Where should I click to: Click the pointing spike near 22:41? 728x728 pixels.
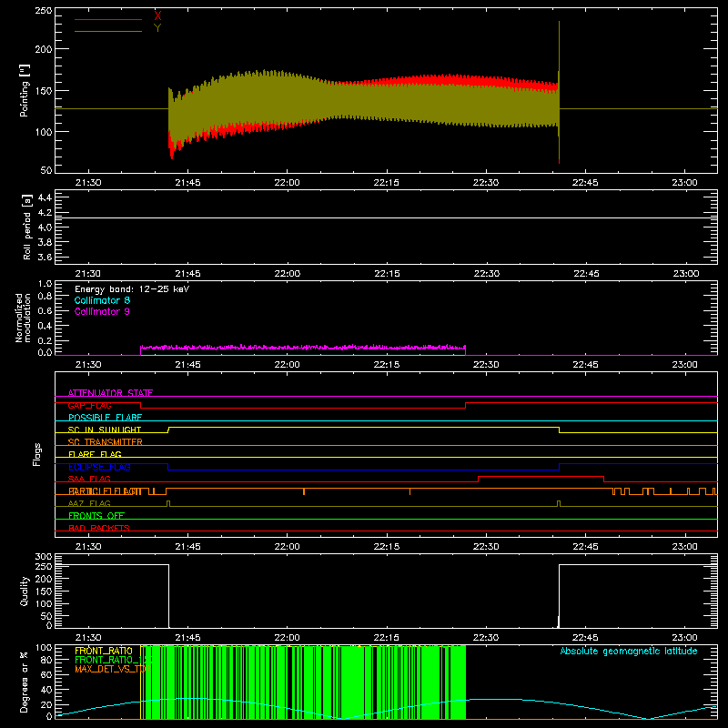(559, 92)
